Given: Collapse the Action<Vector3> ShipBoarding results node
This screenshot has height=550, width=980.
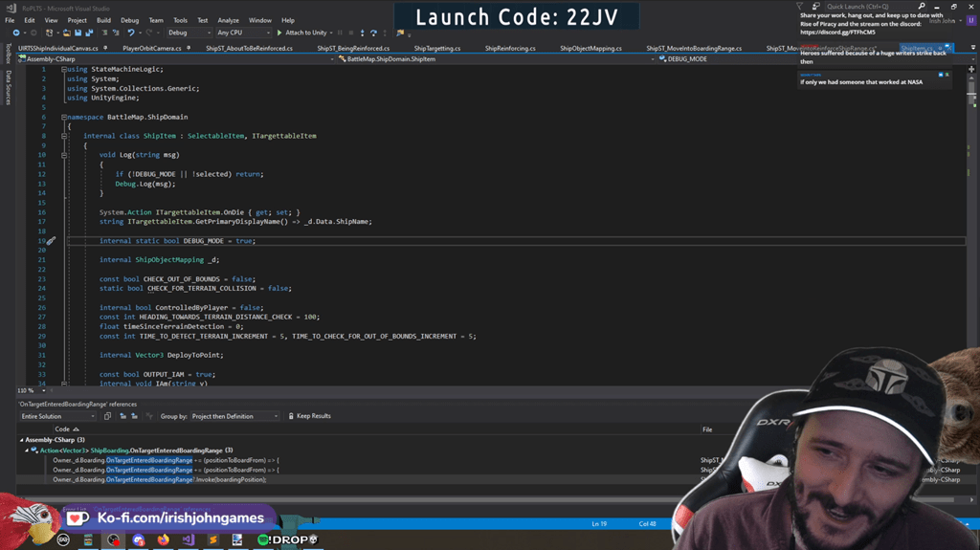Looking at the screenshot, I should tap(27, 450).
